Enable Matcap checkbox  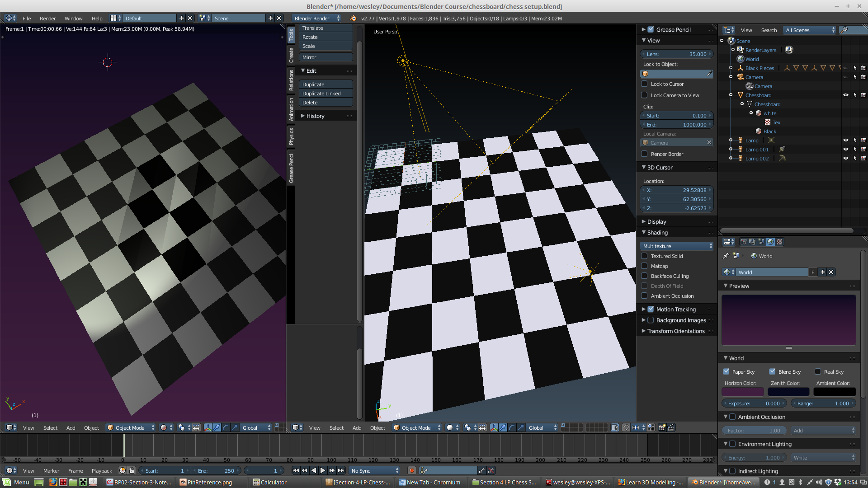644,266
